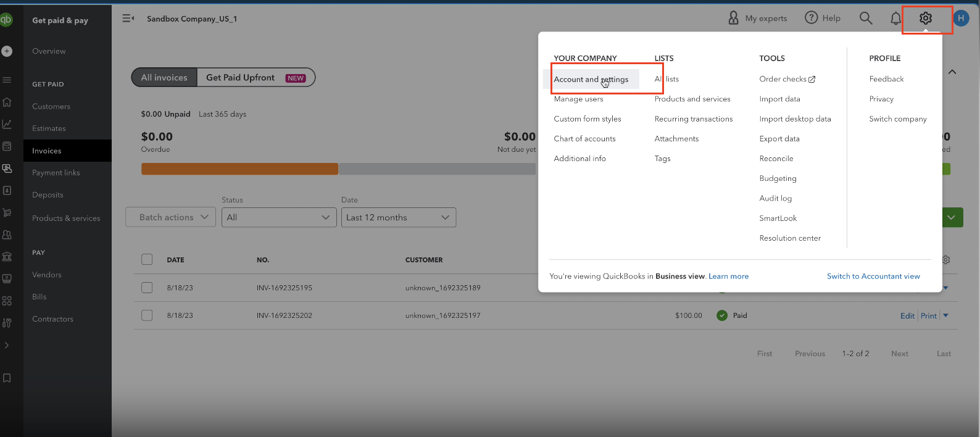This screenshot has height=437, width=980.
Task: Collapse the navigation with the top-bar menu icon
Action: [x=128, y=19]
